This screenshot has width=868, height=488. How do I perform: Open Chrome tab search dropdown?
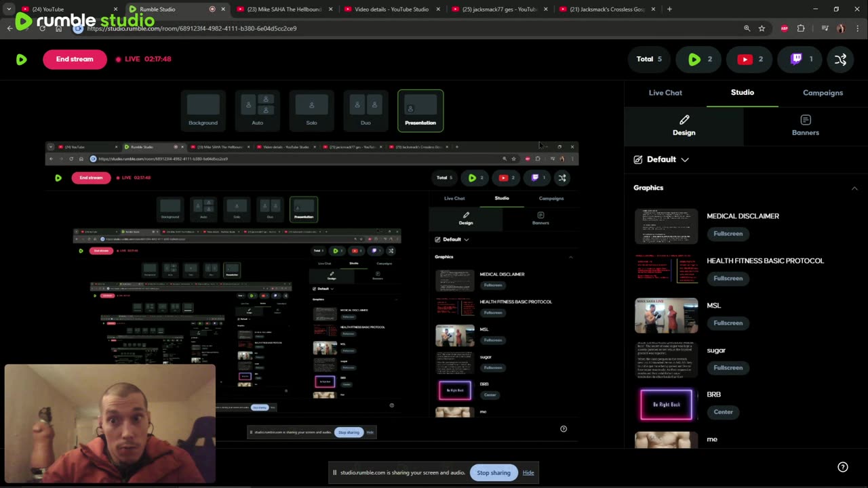pos(9,9)
